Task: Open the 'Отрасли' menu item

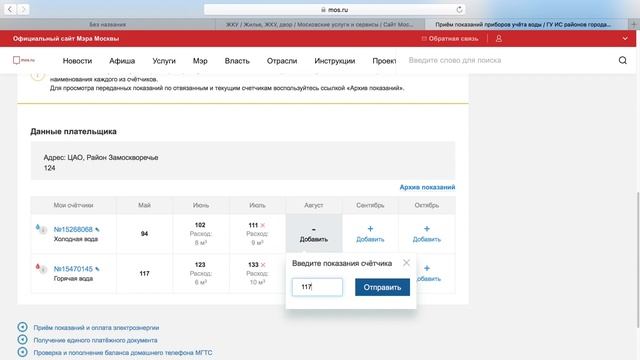Action: (282, 61)
